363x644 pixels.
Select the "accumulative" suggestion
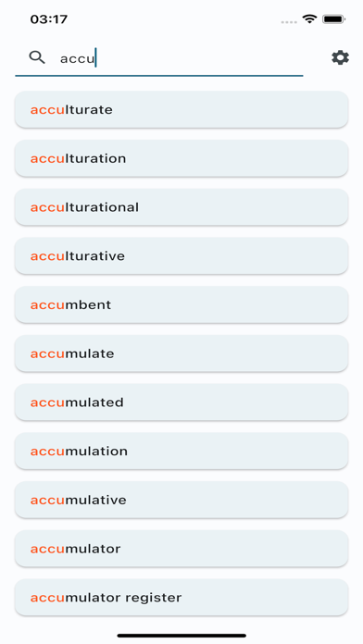tap(181, 500)
